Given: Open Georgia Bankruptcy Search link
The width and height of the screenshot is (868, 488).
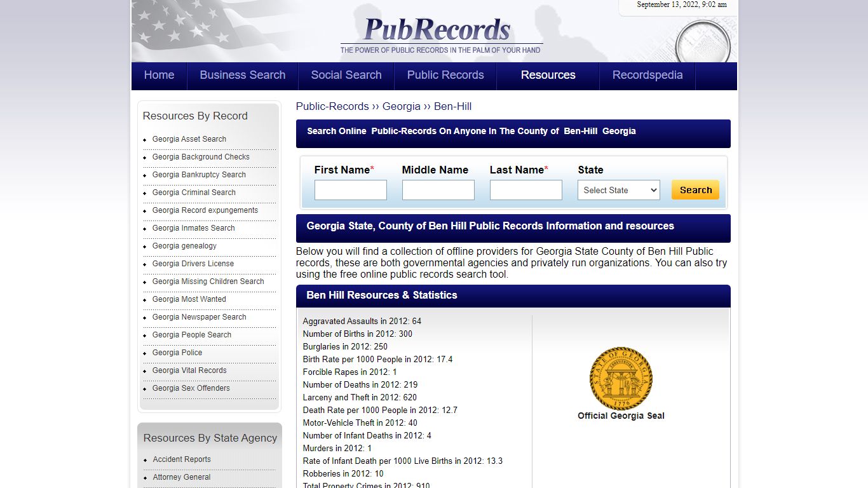Looking at the screenshot, I should [199, 175].
